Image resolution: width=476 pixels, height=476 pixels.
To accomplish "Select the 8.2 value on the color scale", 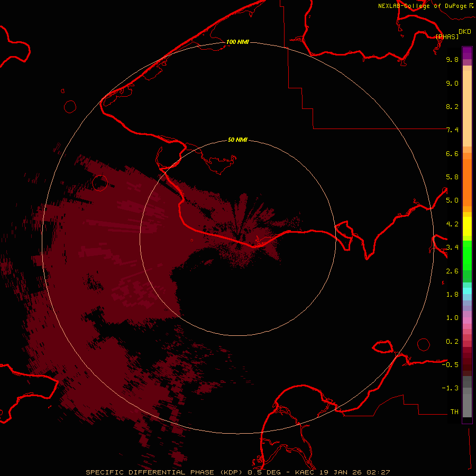I will click(452, 106).
